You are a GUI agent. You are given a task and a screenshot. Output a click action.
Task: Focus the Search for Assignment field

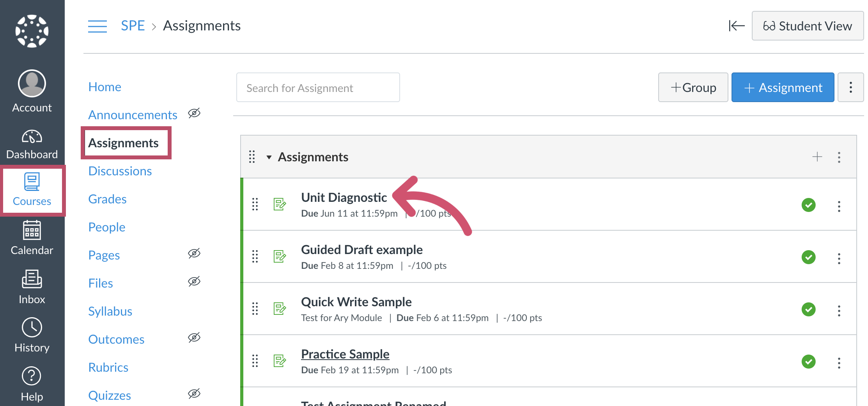coord(318,87)
